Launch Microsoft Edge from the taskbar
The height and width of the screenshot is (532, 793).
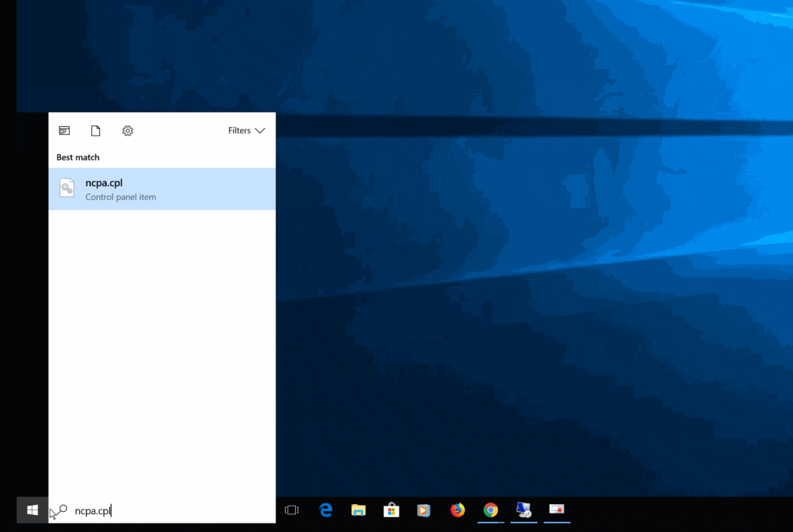326,510
